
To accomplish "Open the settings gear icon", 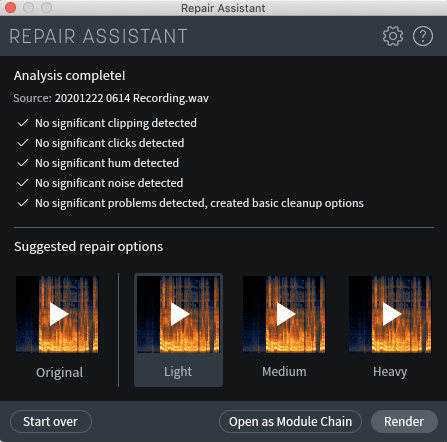I will point(393,36).
